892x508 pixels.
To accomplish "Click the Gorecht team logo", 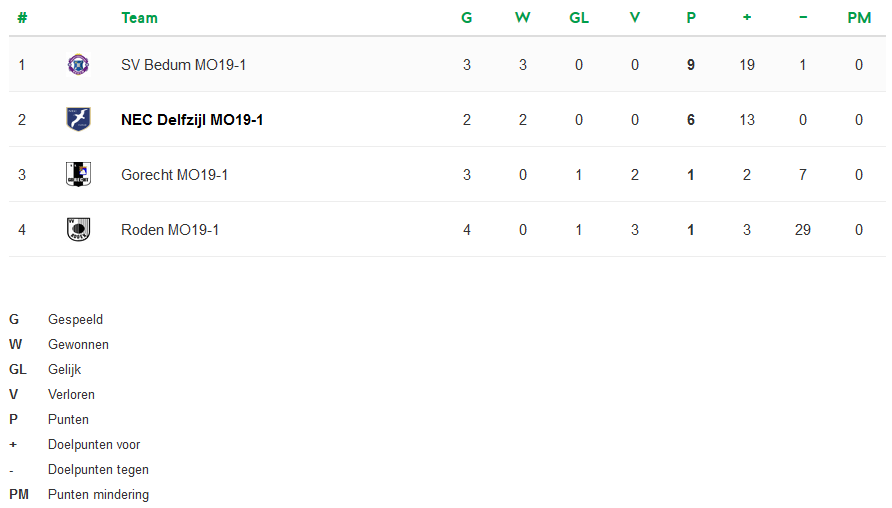I will 78,175.
